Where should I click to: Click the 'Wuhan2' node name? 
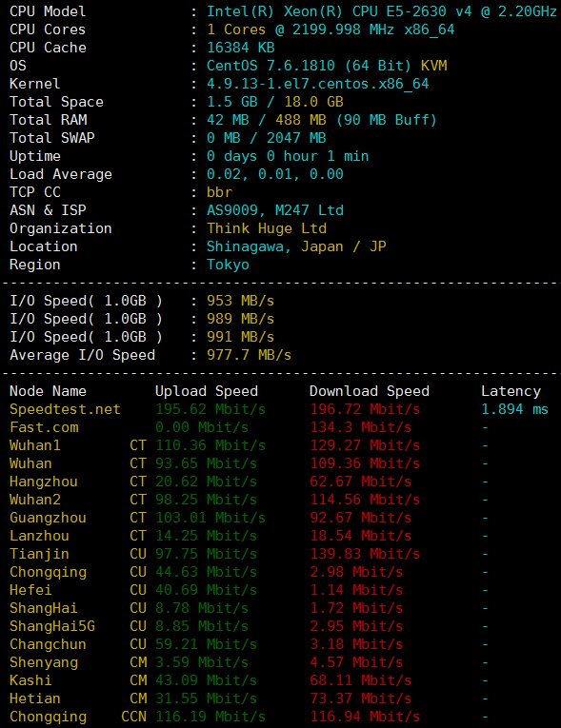pos(35,501)
